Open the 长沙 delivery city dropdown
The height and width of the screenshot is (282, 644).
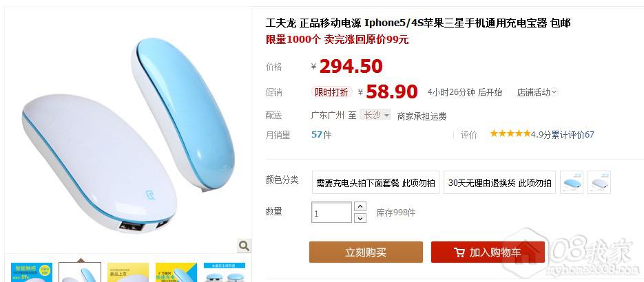pos(375,115)
